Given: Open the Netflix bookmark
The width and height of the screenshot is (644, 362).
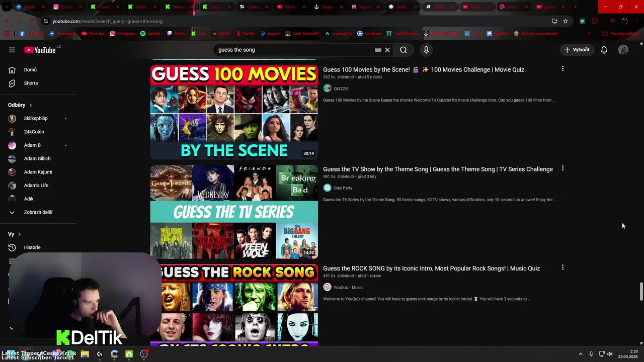Looking at the screenshot, I should pyautogui.click(x=245, y=34).
